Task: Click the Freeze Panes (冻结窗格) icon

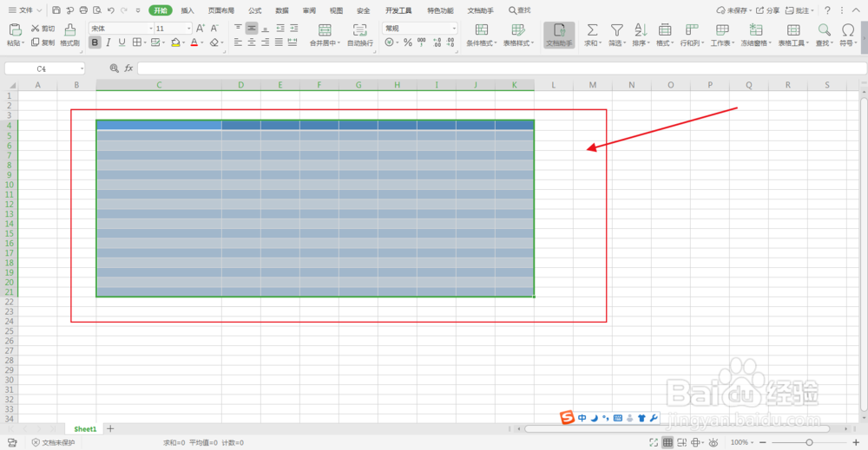Action: (756, 29)
